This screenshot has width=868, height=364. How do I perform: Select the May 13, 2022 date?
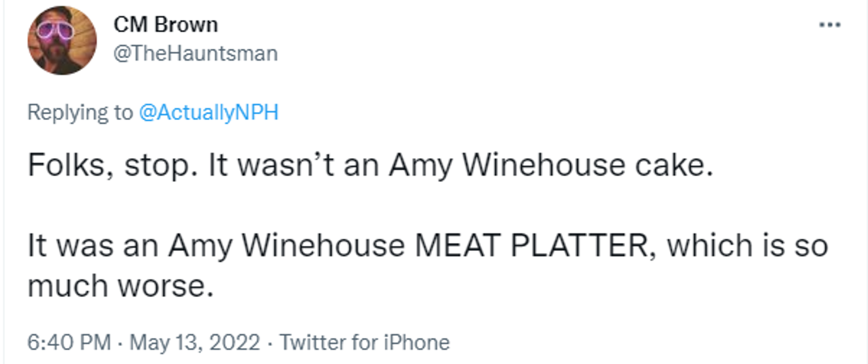194,342
